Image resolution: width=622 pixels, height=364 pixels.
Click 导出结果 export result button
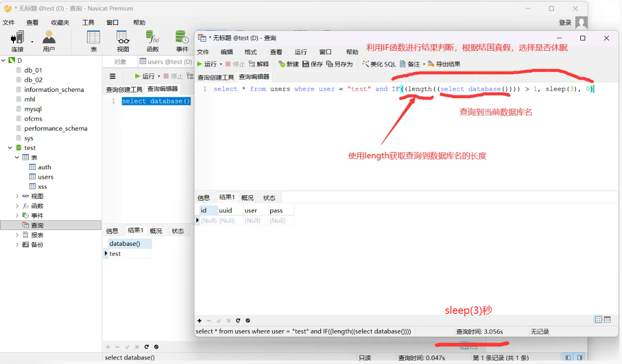tap(444, 64)
